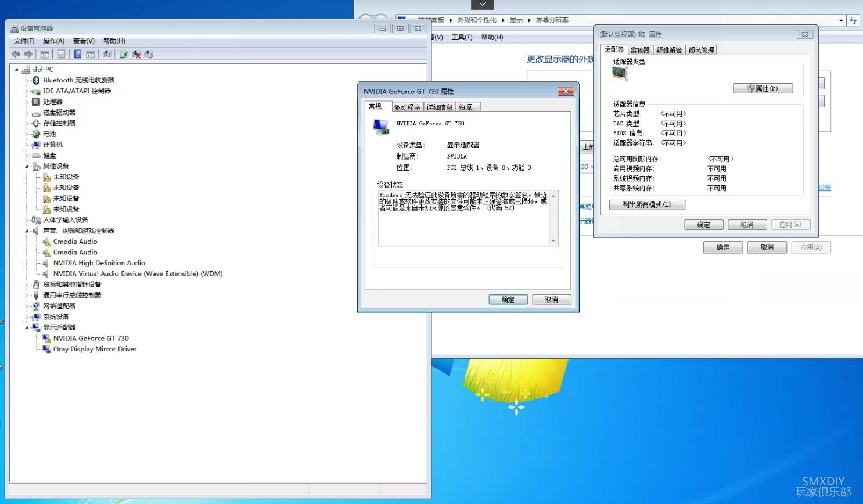Click 外观和个性化 in the breadcrumb
This screenshot has width=863, height=504.
pos(477,20)
